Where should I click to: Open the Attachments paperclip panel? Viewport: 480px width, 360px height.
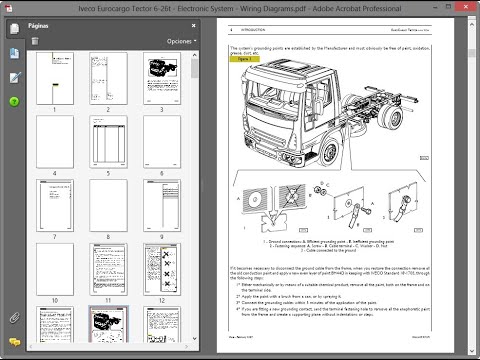pyautogui.click(x=14, y=318)
